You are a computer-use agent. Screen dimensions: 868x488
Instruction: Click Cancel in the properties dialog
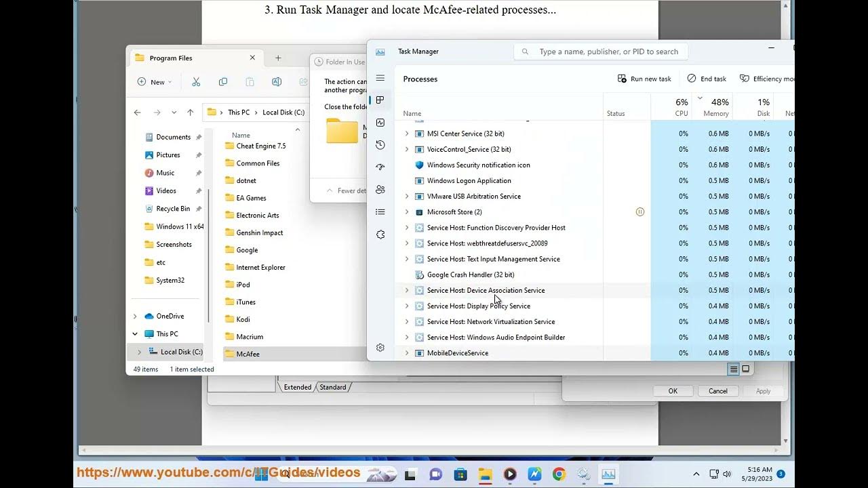[x=718, y=391]
